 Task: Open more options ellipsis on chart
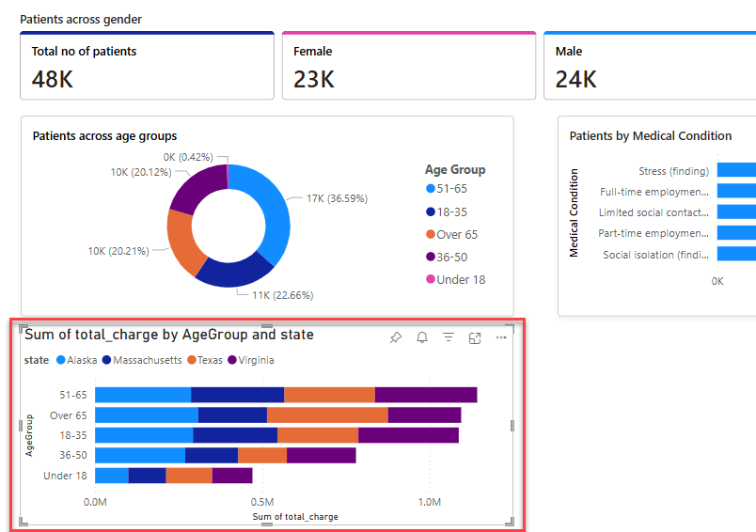(x=501, y=337)
